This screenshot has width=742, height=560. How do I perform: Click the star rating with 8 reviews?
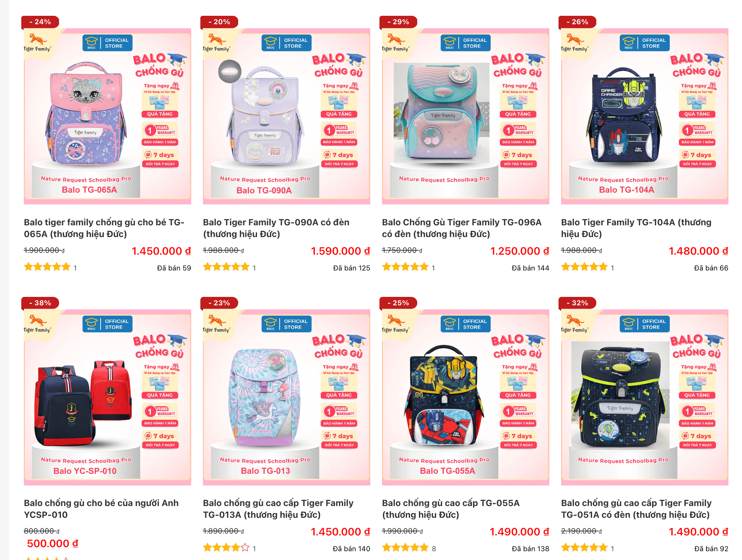[405, 548]
